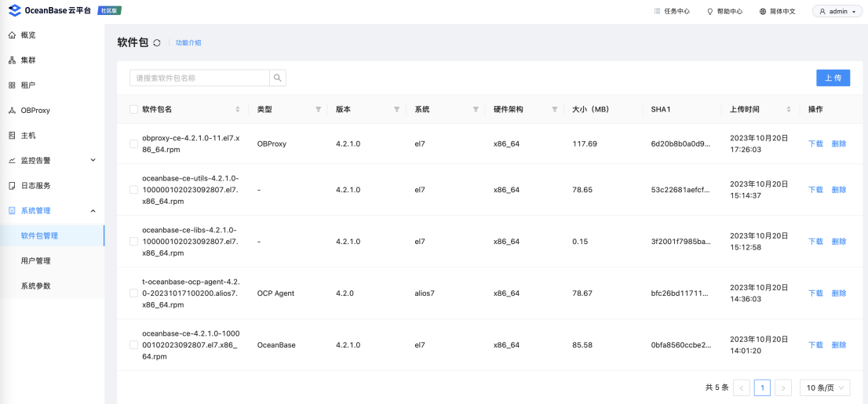The width and height of the screenshot is (868, 404).
Task: Select page 1 in pagination
Action: (x=762, y=388)
